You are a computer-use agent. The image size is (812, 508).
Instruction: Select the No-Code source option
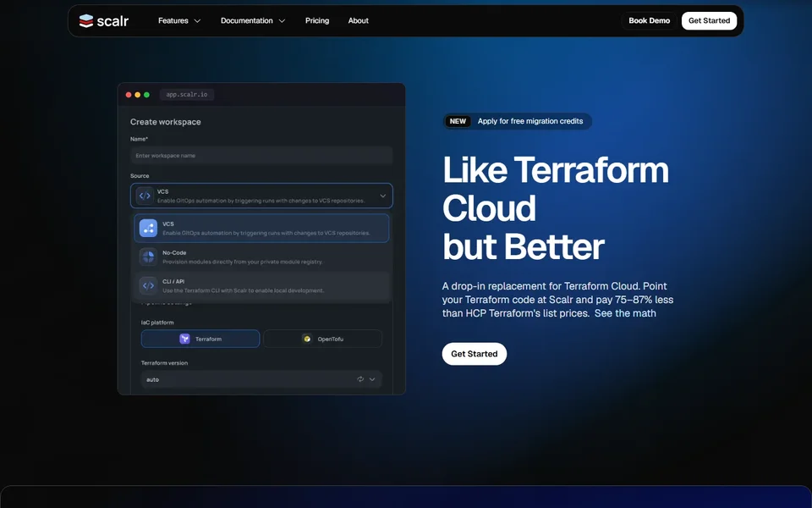(261, 257)
